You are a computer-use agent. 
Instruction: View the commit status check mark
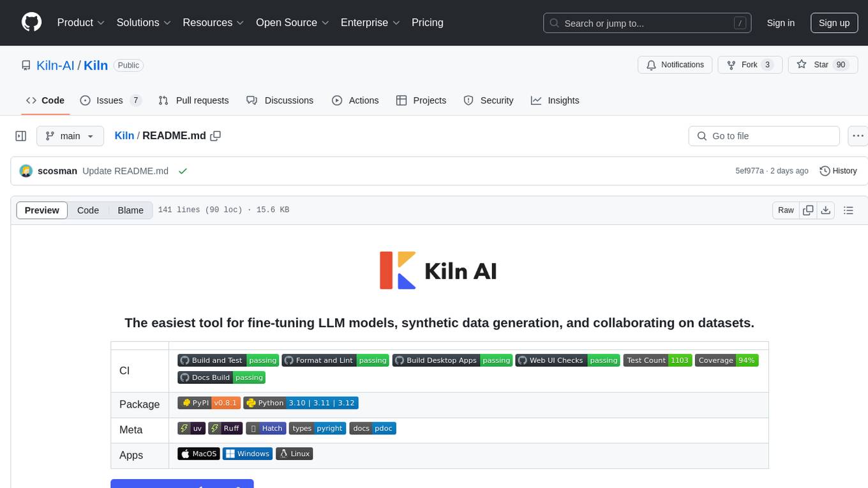pyautogui.click(x=183, y=171)
